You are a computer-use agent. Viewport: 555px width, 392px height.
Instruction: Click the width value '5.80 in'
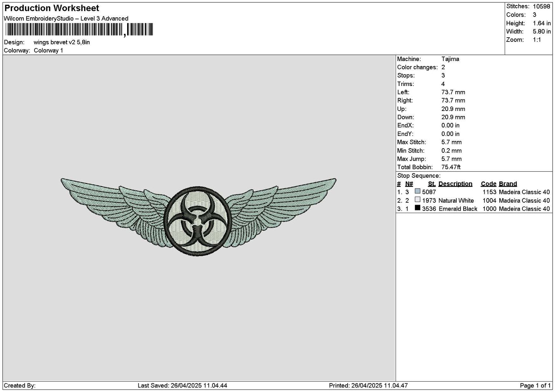point(542,31)
